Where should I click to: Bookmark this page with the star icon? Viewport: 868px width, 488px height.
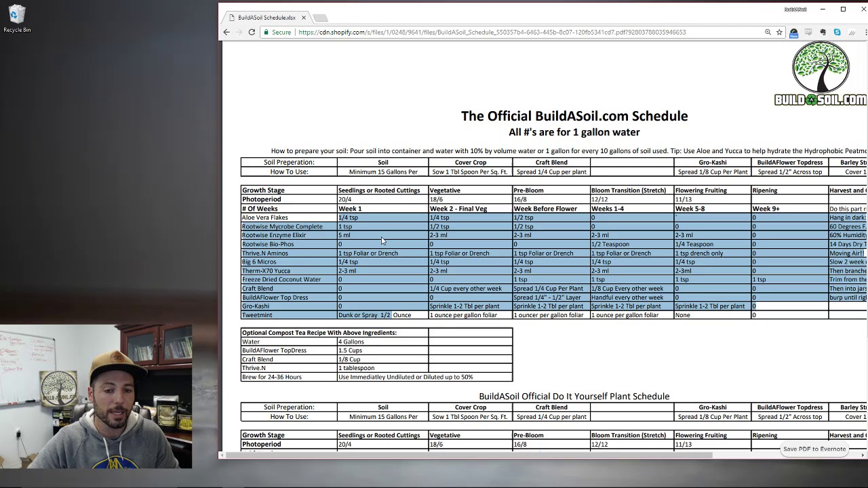coord(779,32)
